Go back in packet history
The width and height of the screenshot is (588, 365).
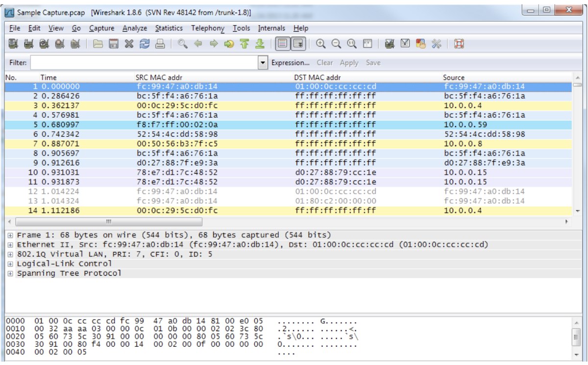pyautogui.click(x=198, y=44)
